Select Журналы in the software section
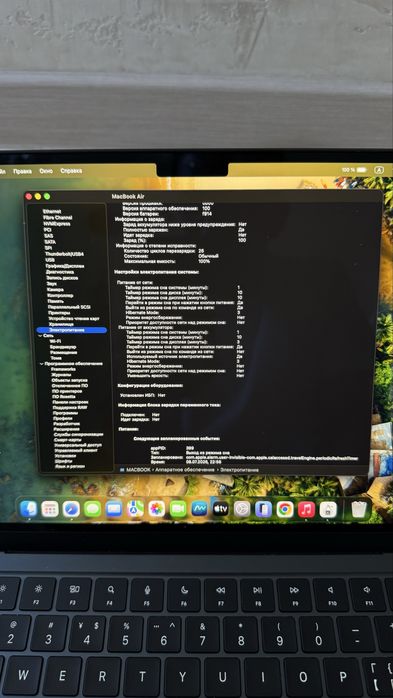The height and width of the screenshot is (698, 393). 61,374
